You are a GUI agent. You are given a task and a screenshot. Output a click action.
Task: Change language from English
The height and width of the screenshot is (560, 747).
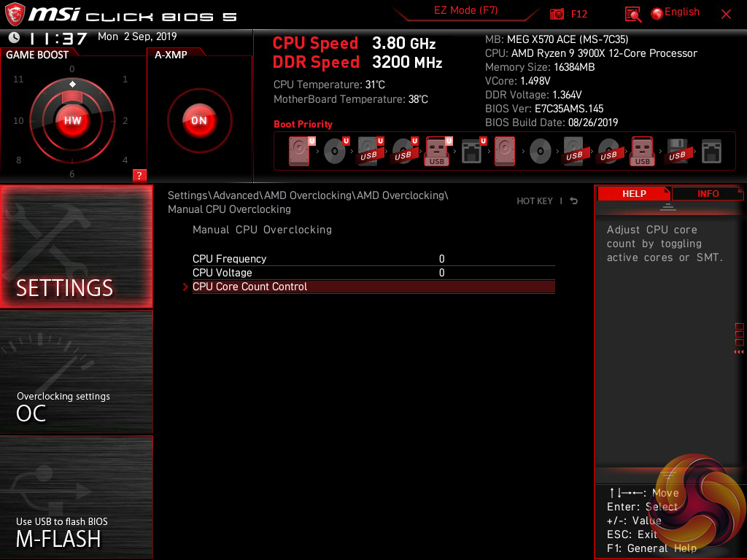[x=682, y=12]
